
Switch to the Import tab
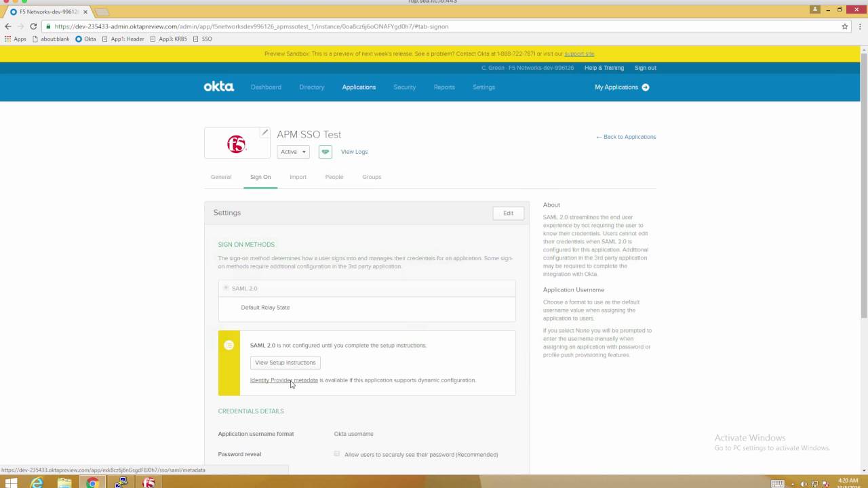coord(298,177)
